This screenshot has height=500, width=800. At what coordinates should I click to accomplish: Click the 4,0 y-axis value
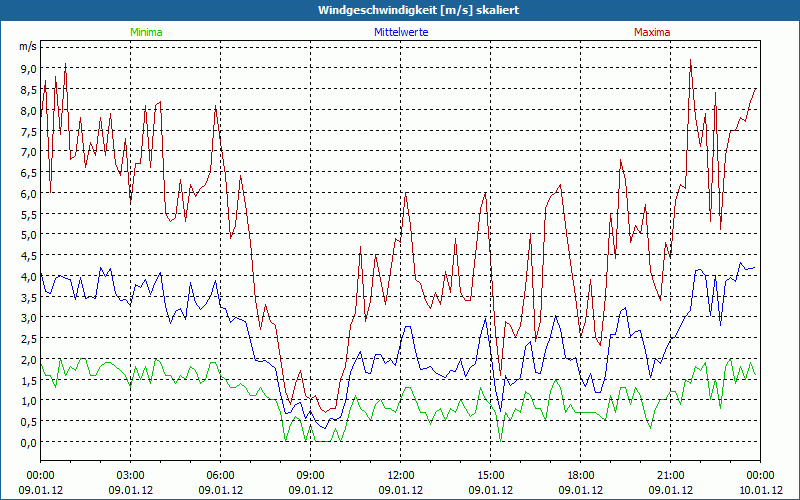pos(29,277)
